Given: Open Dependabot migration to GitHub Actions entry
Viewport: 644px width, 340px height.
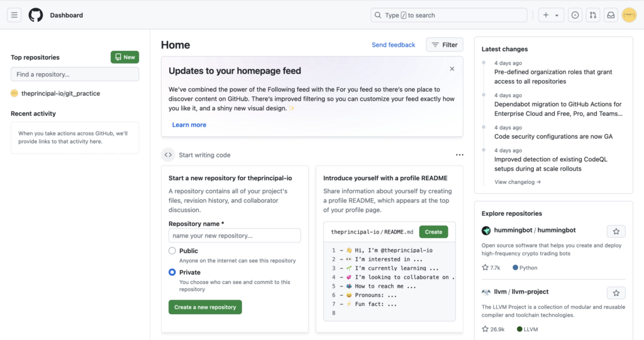Looking at the screenshot, I should 558,109.
